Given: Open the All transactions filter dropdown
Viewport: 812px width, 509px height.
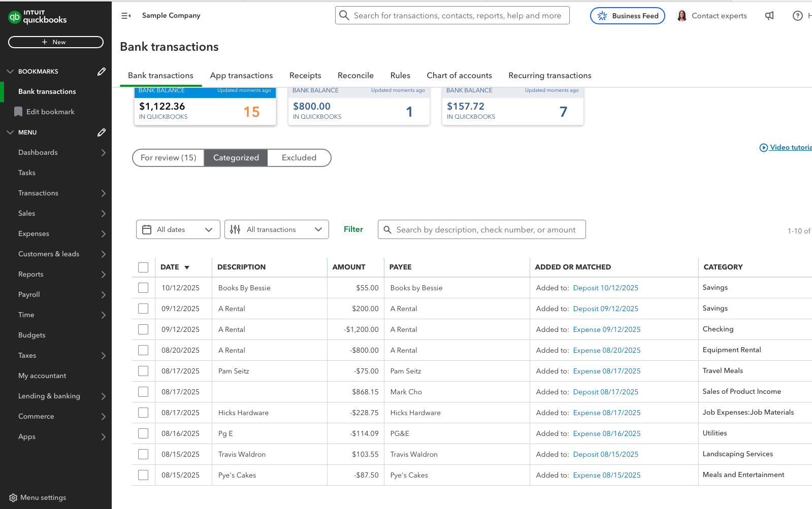Looking at the screenshot, I should coord(277,229).
